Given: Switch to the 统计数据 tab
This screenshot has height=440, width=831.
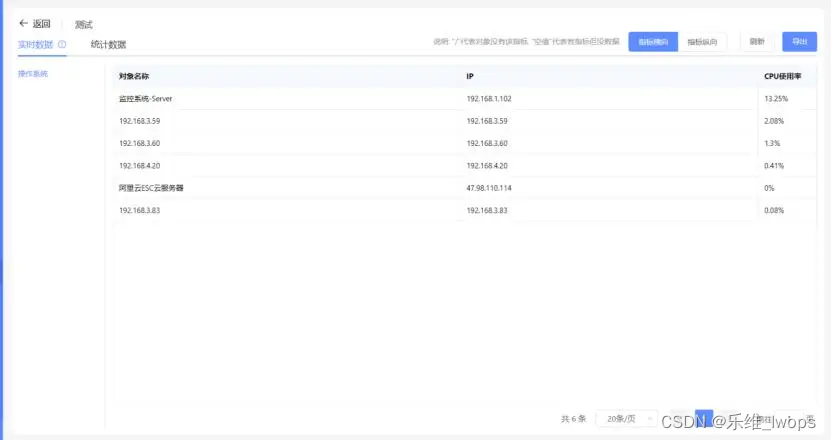Looking at the screenshot, I should point(108,45).
